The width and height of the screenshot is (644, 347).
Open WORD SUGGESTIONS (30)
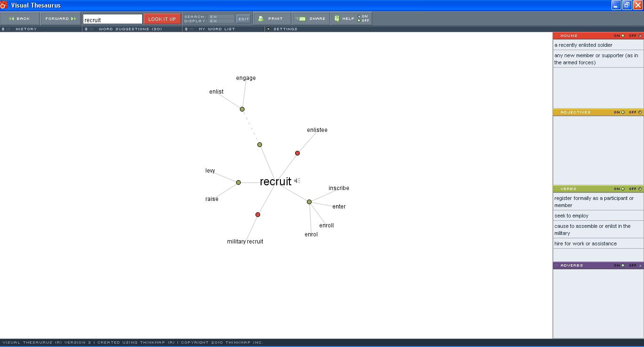pos(131,29)
